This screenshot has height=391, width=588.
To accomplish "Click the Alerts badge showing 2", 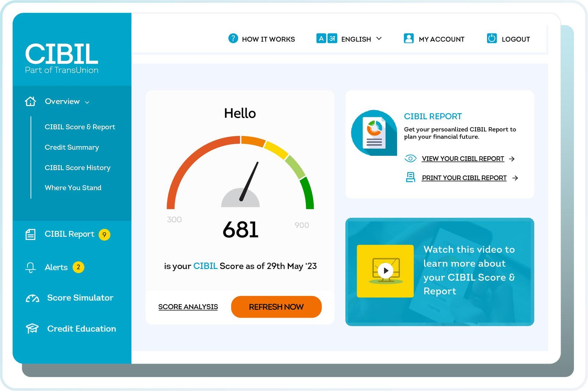I will pos(78,267).
